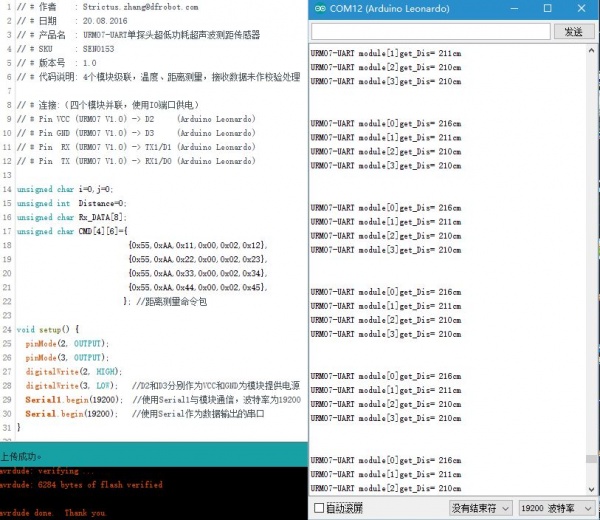Screen dimensions: 600x520
Task: Click 'unsigned char CMD[4][6]={' code line
Action: 72,231
